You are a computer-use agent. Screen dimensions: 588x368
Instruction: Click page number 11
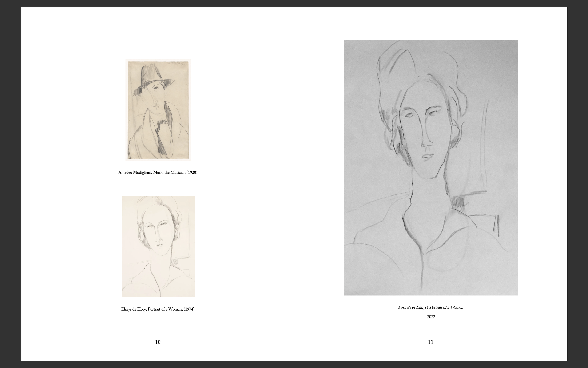pyautogui.click(x=430, y=342)
